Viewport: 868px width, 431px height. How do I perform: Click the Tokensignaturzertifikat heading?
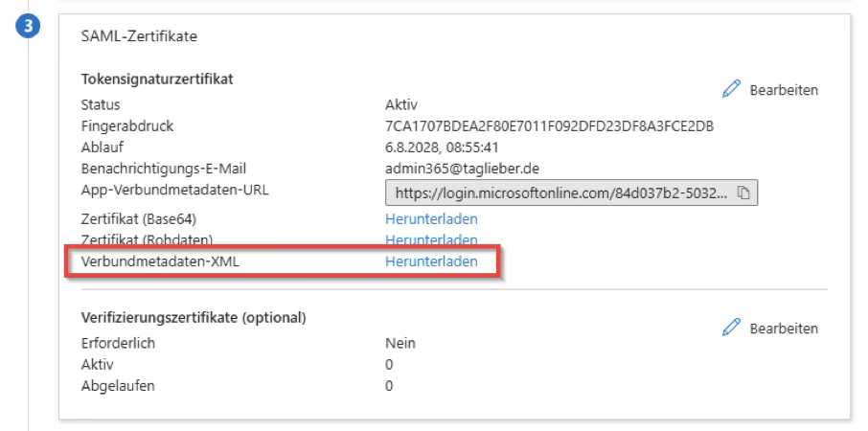(x=157, y=79)
